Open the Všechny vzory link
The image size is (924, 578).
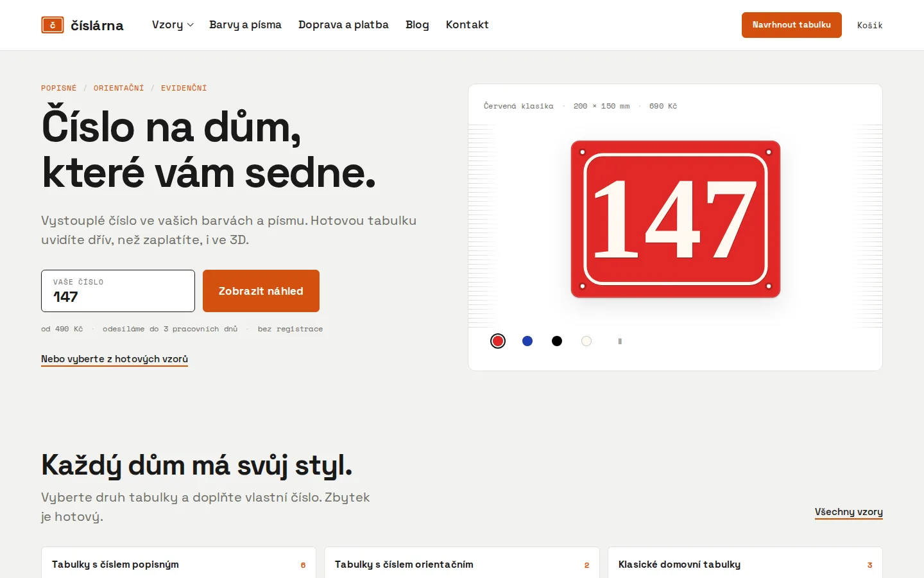(x=849, y=512)
